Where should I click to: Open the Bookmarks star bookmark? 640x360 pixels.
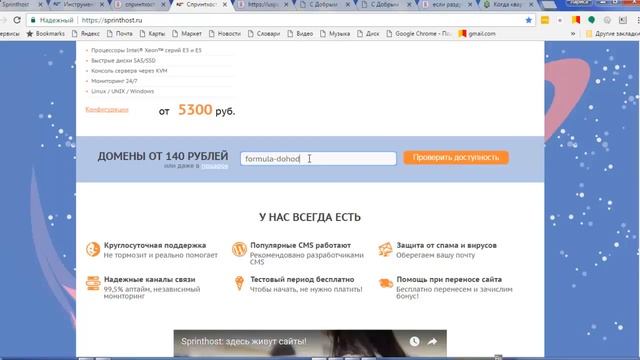pyautogui.click(x=45, y=34)
